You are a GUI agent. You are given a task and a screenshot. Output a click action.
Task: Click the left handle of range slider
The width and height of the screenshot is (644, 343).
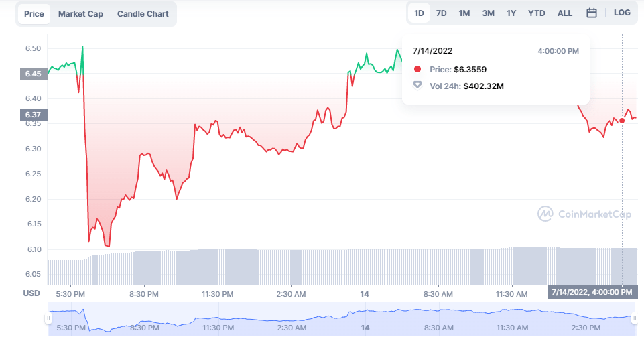(x=48, y=318)
